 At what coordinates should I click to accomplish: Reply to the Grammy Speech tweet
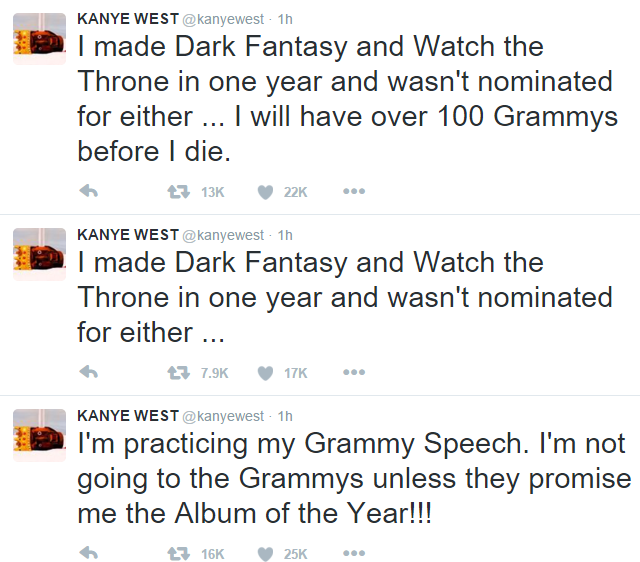click(88, 553)
